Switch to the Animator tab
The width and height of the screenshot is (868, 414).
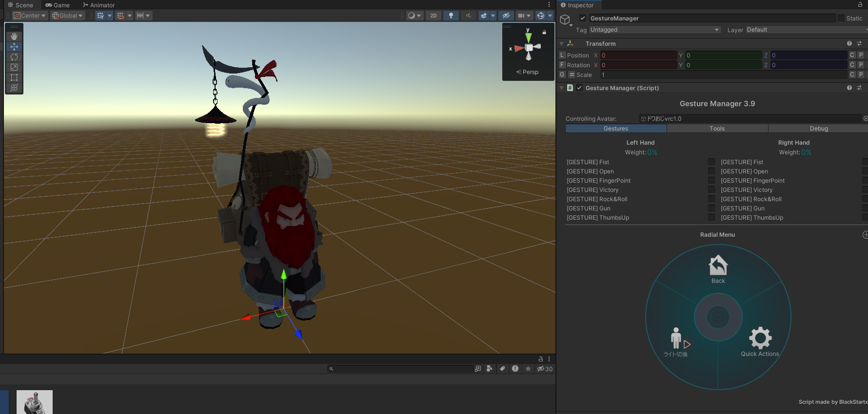[99, 5]
